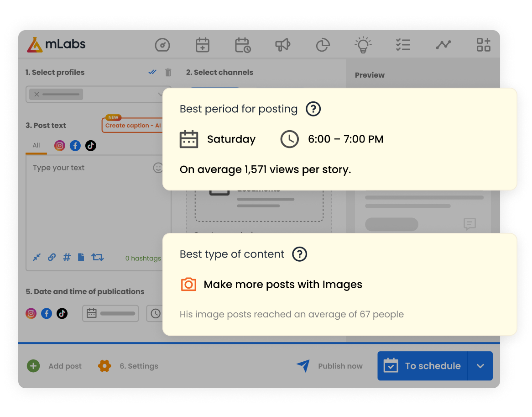Image resolution: width=532 pixels, height=417 pixels.
Task: Click the lightbulb insights icon
Action: 363,45
